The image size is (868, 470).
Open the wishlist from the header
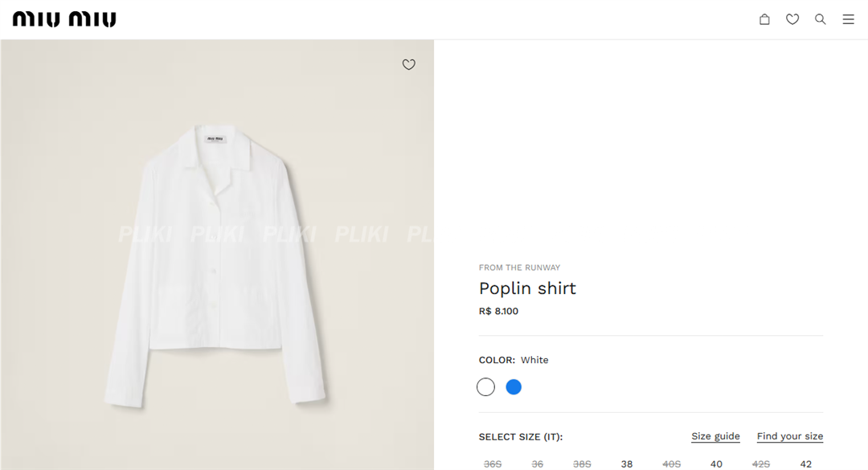(x=792, y=18)
